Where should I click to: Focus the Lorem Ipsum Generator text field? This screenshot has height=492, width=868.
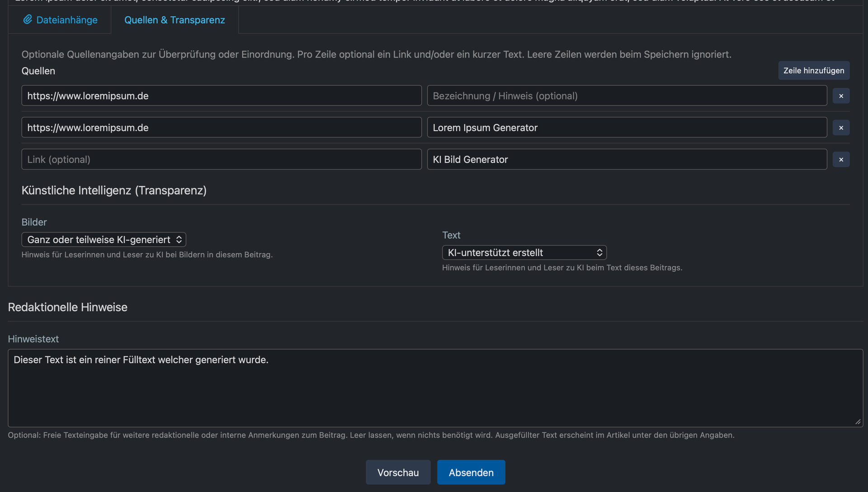(627, 128)
